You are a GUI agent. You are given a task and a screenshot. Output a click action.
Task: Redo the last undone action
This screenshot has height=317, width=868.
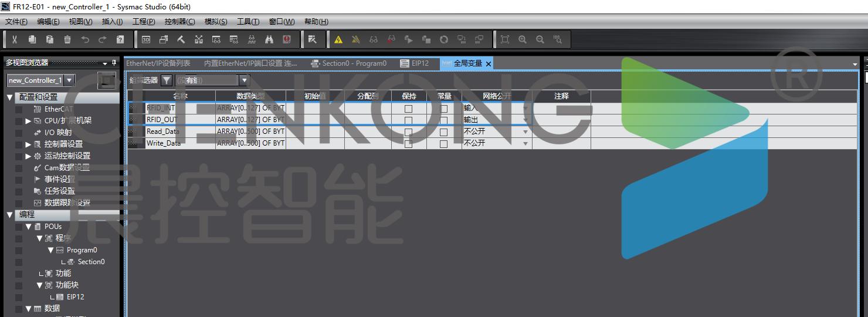coord(103,39)
